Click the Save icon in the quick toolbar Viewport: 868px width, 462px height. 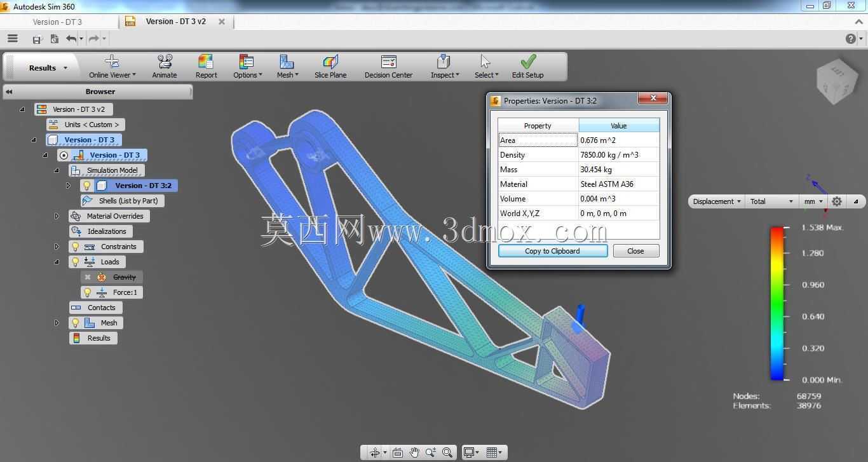pos(37,39)
